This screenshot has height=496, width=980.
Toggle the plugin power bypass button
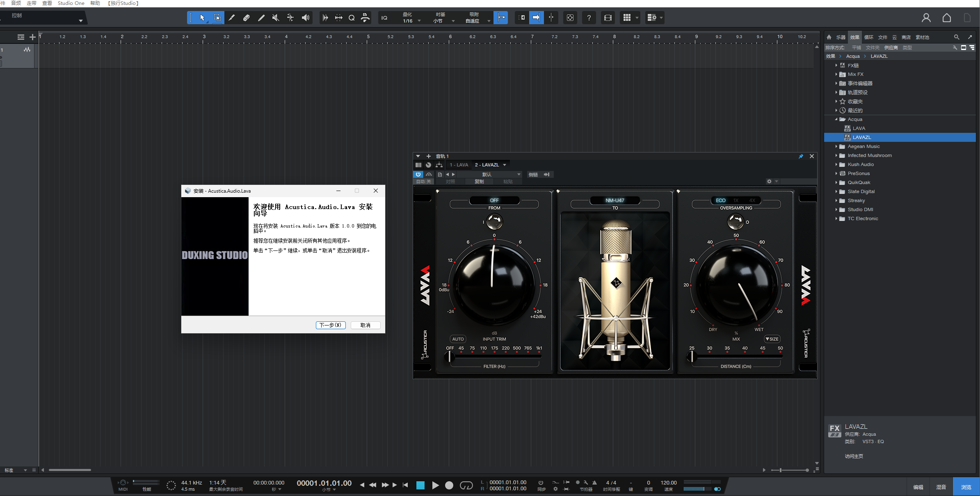418,174
